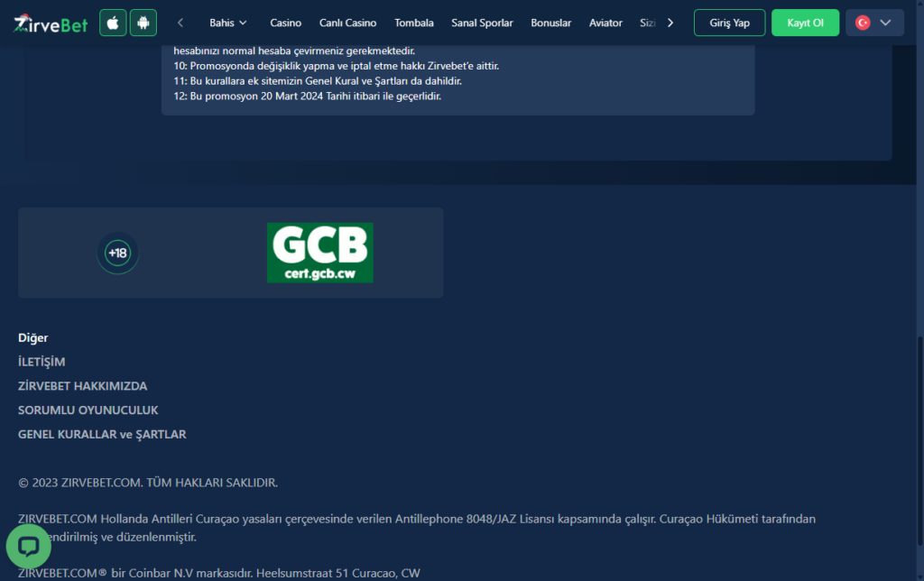Screen dimensions: 924x581
Task: Visit SORUMLU OYUNCULUK page
Action: click(88, 410)
